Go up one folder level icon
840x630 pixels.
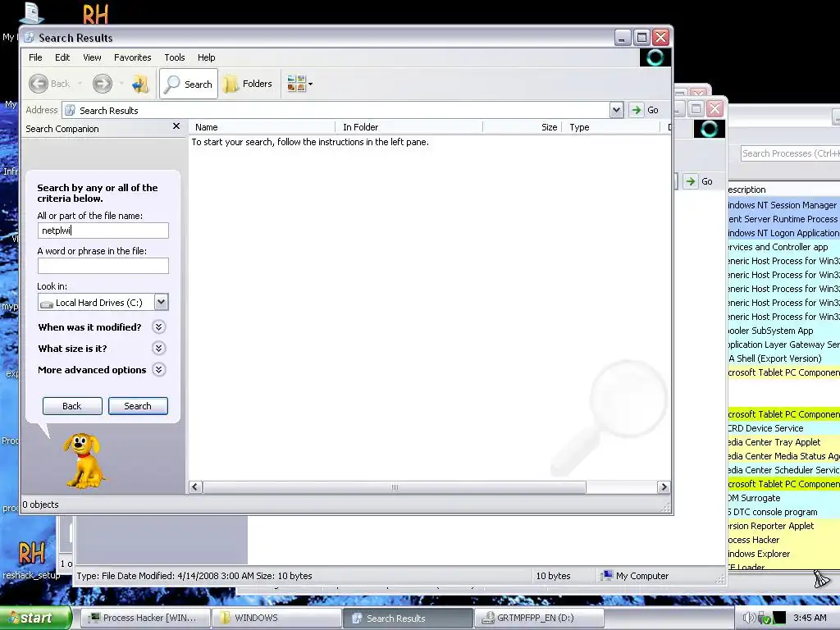140,84
